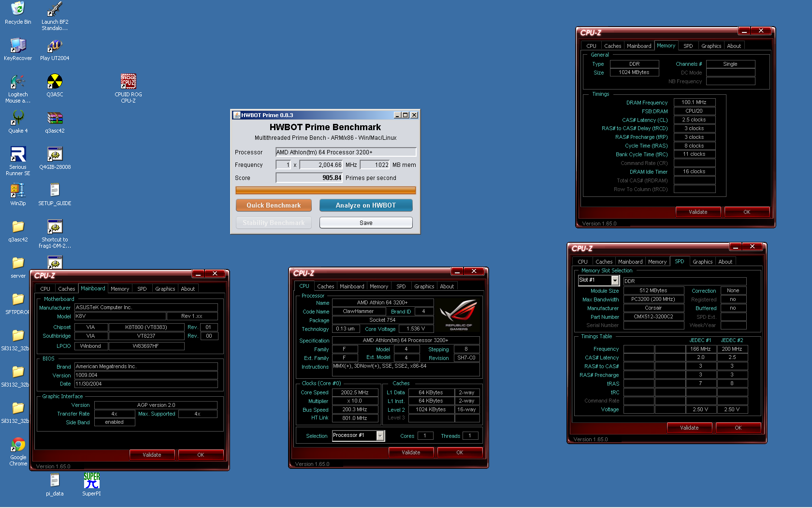Click the Score field showing 905.84
This screenshot has width=812, height=508.
click(x=309, y=178)
